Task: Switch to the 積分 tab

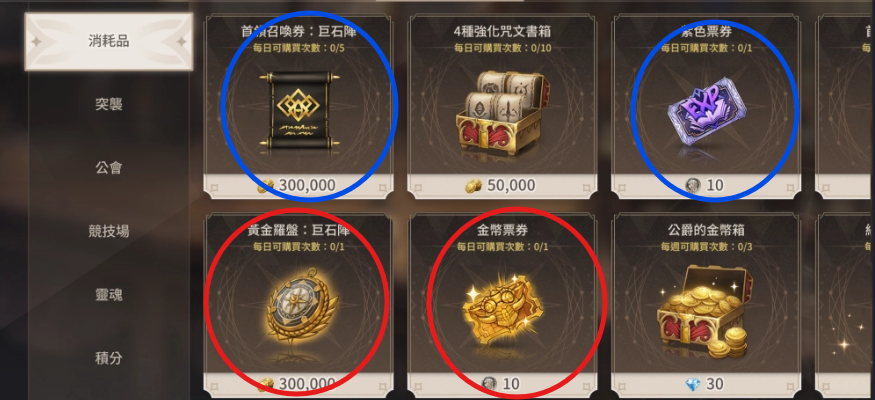Action: tap(109, 358)
